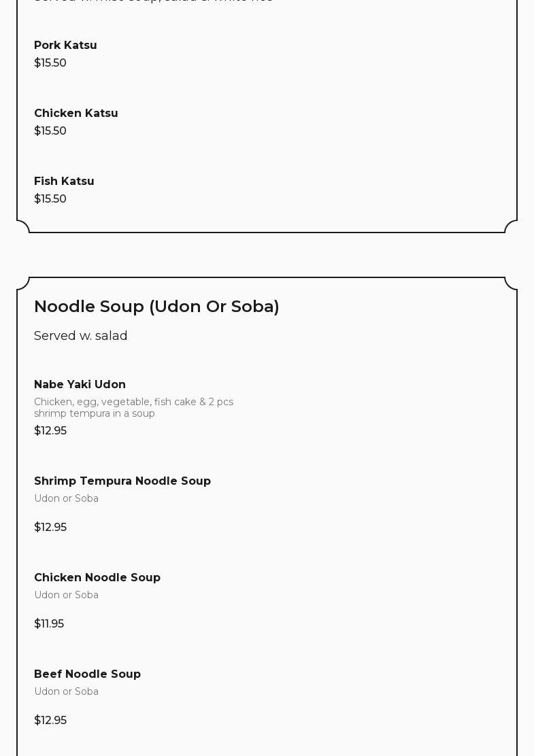
Task: Open the Chicken Noodle Soup item
Action: click(97, 577)
